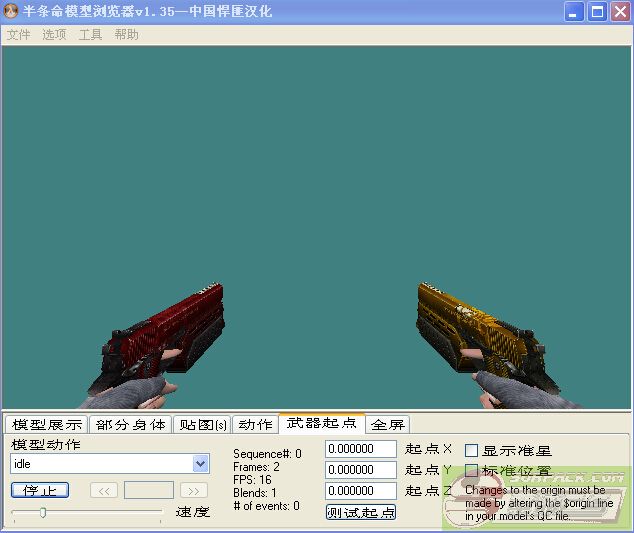Toggle the 标准位置 checkbox
Screen dimensions: 634x533
coord(472,471)
